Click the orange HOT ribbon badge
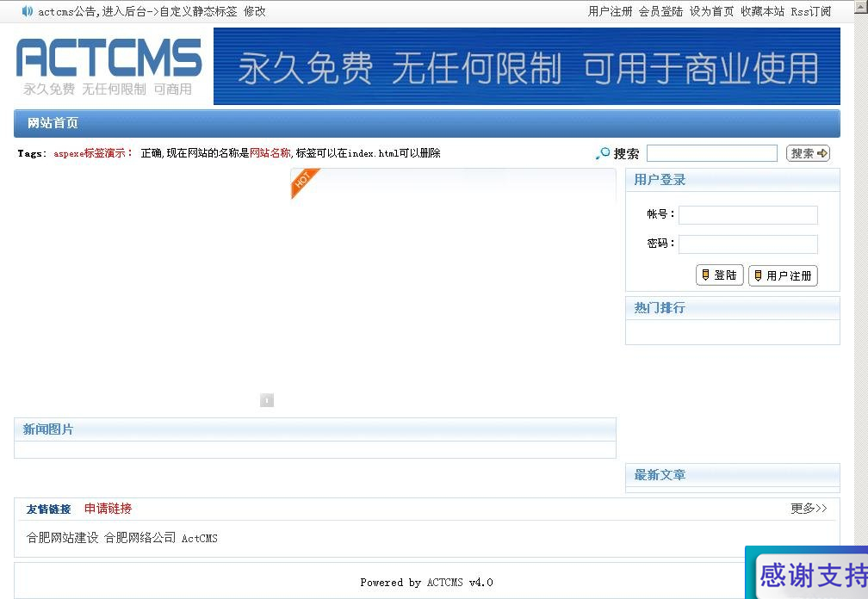 tap(305, 182)
